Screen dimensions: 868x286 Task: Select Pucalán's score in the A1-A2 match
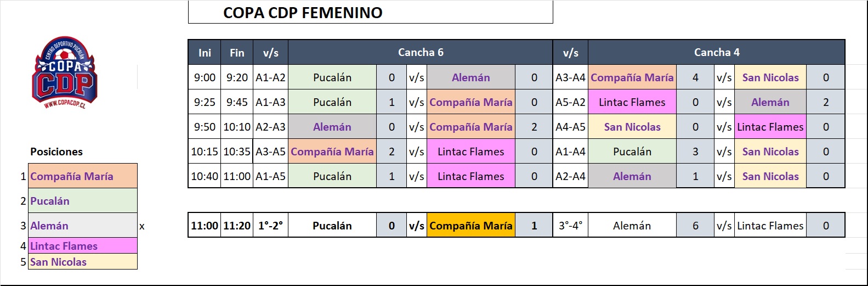click(392, 77)
